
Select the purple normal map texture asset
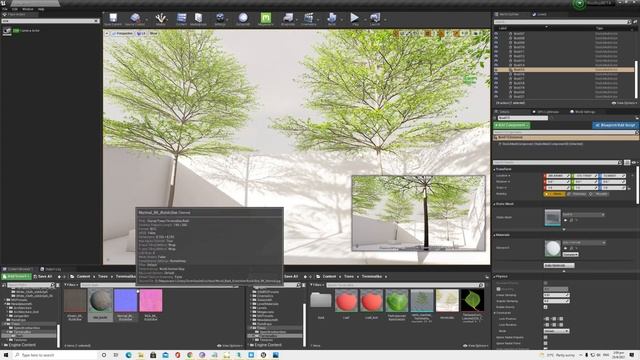[x=126, y=304]
